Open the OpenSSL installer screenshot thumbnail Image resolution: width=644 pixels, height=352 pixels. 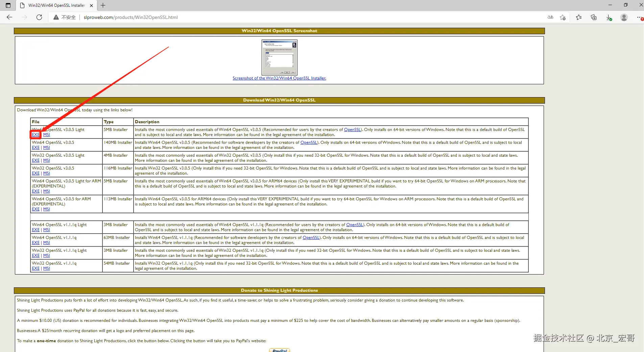click(x=279, y=58)
